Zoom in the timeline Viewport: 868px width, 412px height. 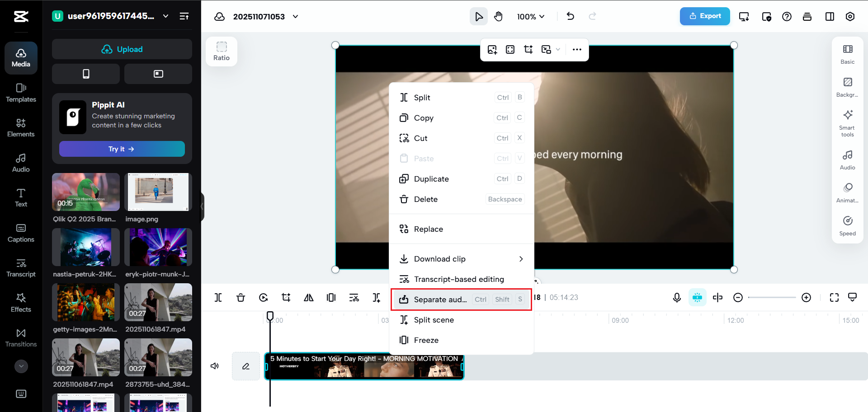pos(806,297)
